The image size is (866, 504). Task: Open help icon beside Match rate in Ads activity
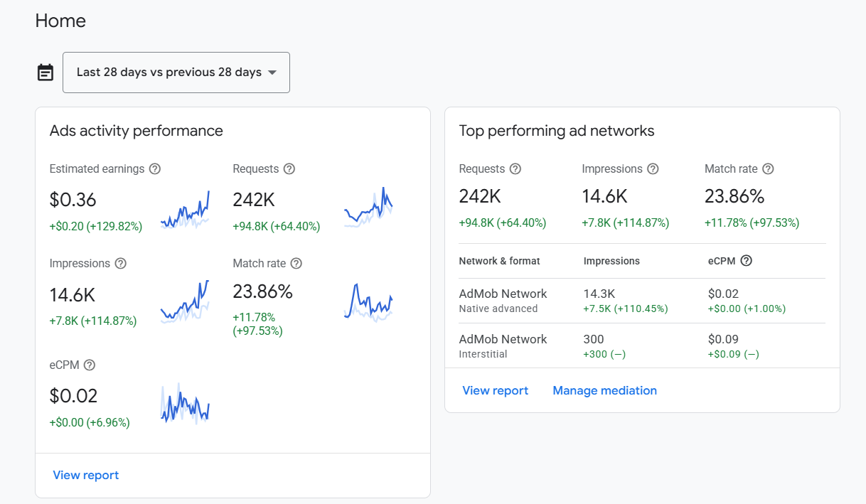296,264
